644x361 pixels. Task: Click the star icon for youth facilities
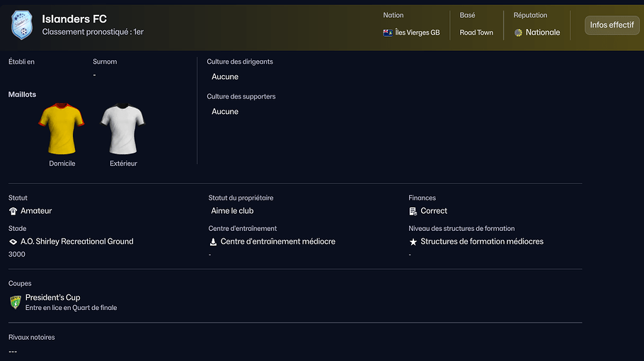(413, 241)
